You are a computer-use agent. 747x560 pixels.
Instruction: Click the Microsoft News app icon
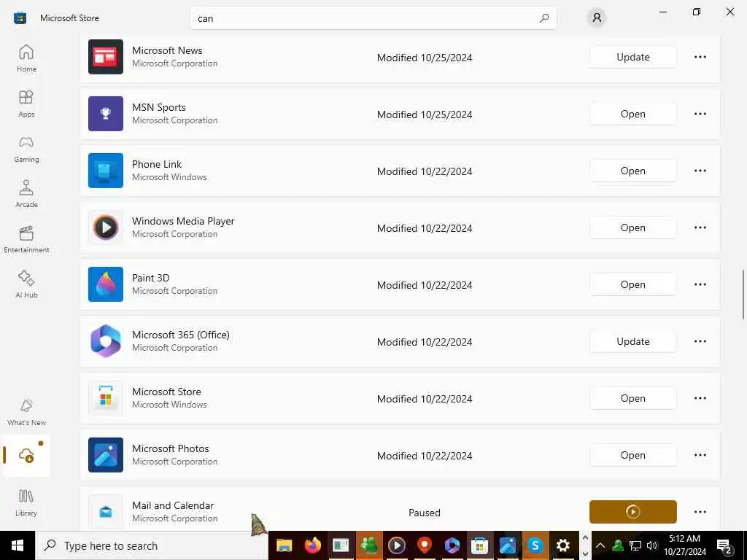pyautogui.click(x=106, y=57)
